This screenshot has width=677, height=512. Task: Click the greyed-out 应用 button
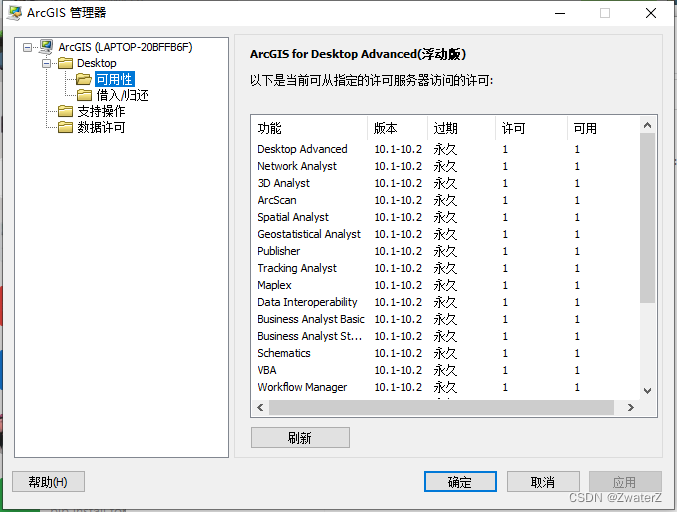(625, 482)
